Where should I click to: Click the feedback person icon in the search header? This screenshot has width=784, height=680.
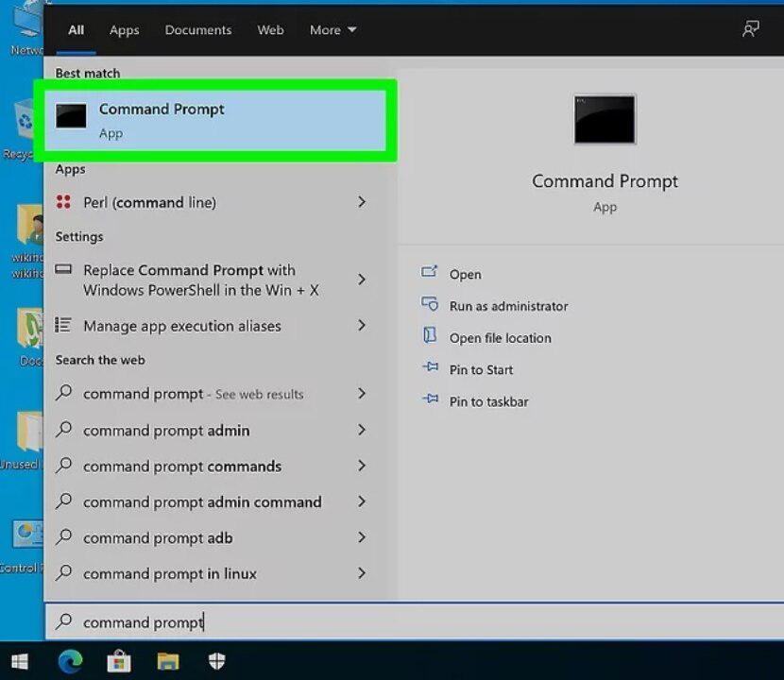751,29
